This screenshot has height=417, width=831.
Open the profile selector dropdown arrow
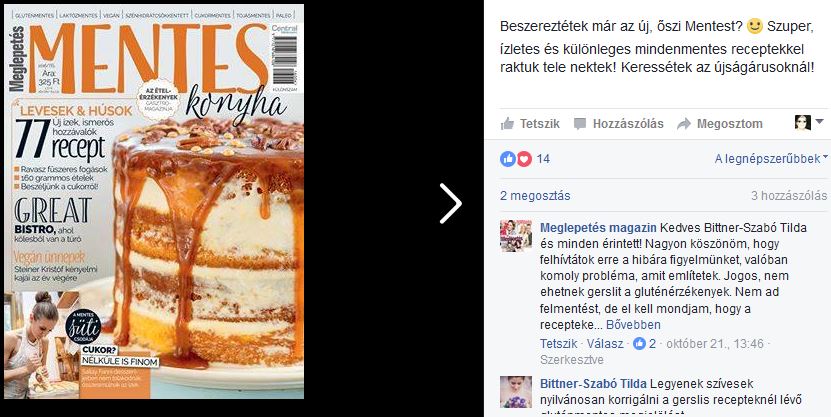[x=819, y=122]
